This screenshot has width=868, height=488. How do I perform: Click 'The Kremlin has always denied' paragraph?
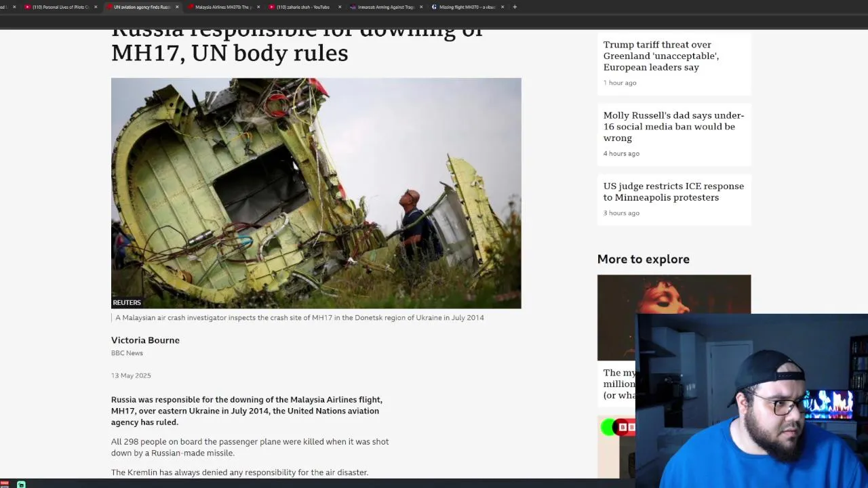239,472
